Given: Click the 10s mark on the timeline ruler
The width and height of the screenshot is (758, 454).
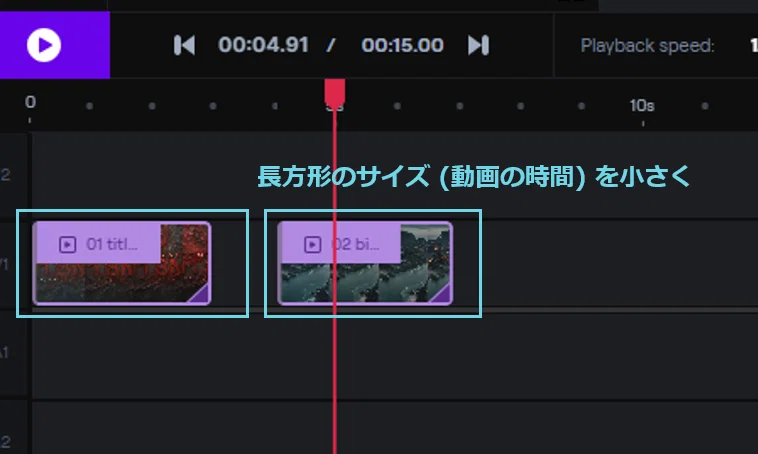Looking at the screenshot, I should click(642, 106).
